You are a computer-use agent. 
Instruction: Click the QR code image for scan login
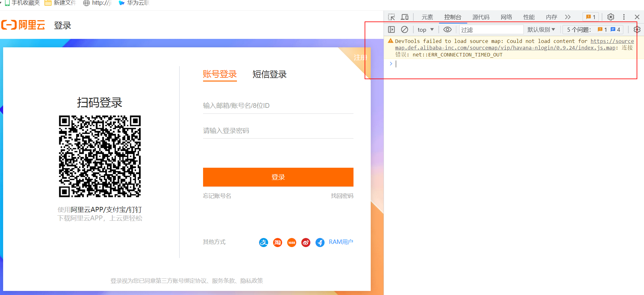[x=100, y=156]
